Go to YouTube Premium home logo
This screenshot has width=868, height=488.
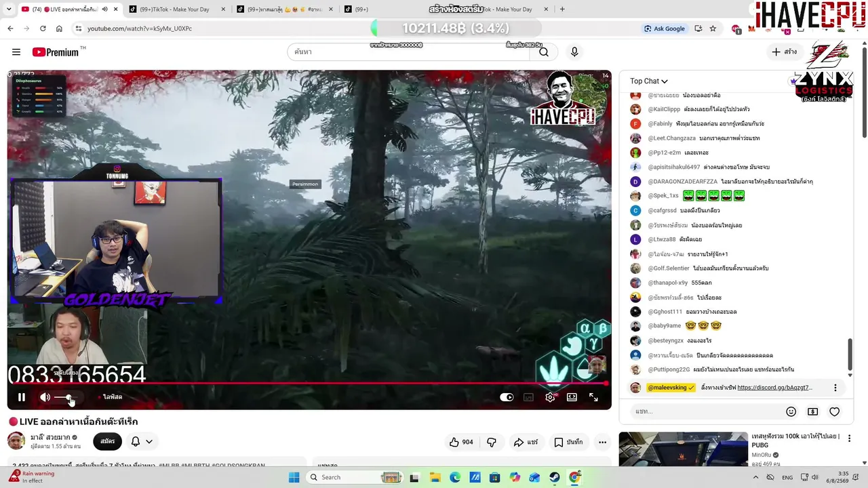pos(56,52)
